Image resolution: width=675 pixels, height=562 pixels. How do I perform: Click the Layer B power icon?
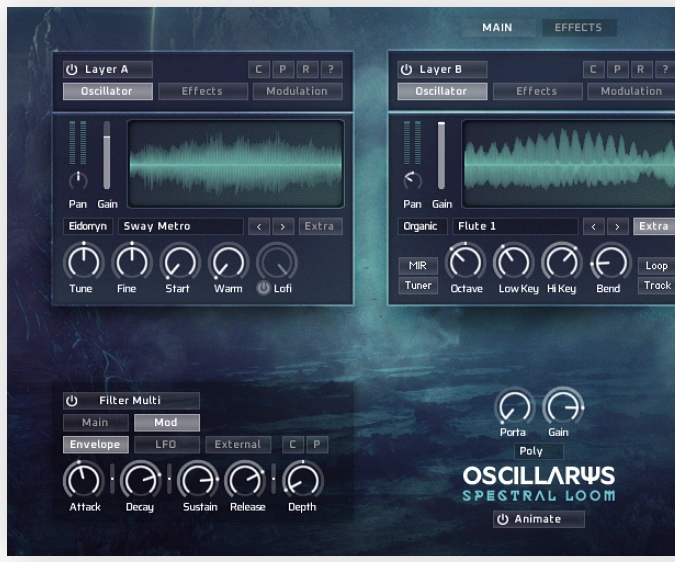point(406,70)
